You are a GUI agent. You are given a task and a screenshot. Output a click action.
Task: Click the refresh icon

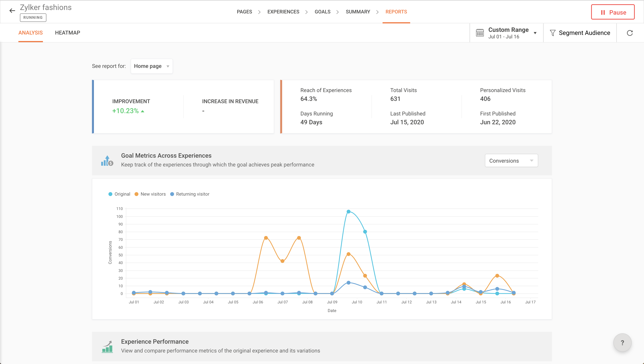(x=630, y=33)
